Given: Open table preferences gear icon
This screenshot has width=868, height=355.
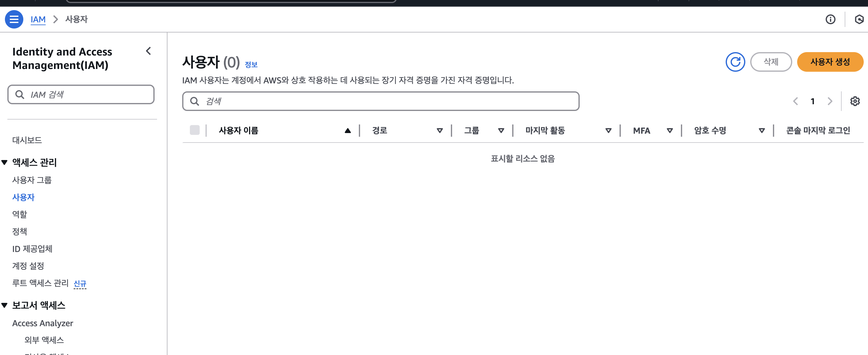Looking at the screenshot, I should click(855, 101).
